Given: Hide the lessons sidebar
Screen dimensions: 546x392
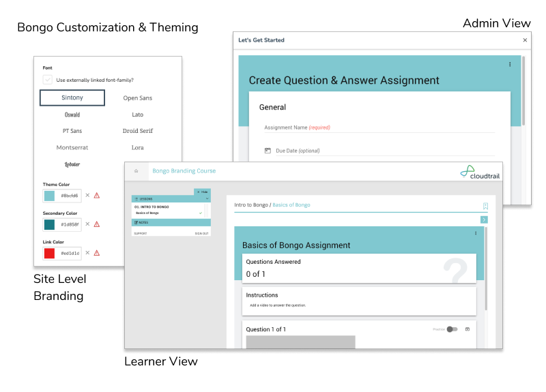Looking at the screenshot, I should point(202,192).
